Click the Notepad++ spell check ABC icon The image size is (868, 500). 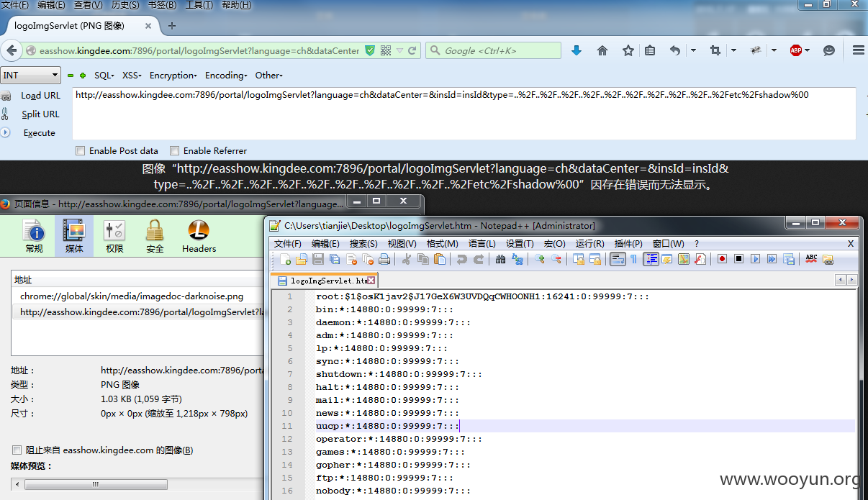(x=812, y=260)
